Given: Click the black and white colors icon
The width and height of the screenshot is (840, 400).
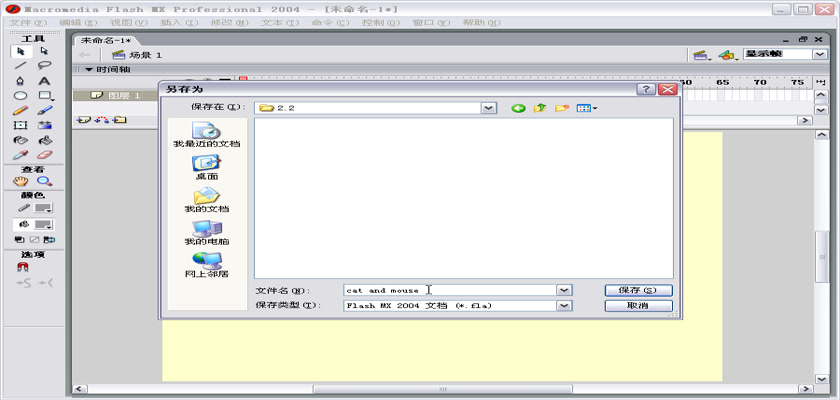Looking at the screenshot, I should [x=19, y=239].
